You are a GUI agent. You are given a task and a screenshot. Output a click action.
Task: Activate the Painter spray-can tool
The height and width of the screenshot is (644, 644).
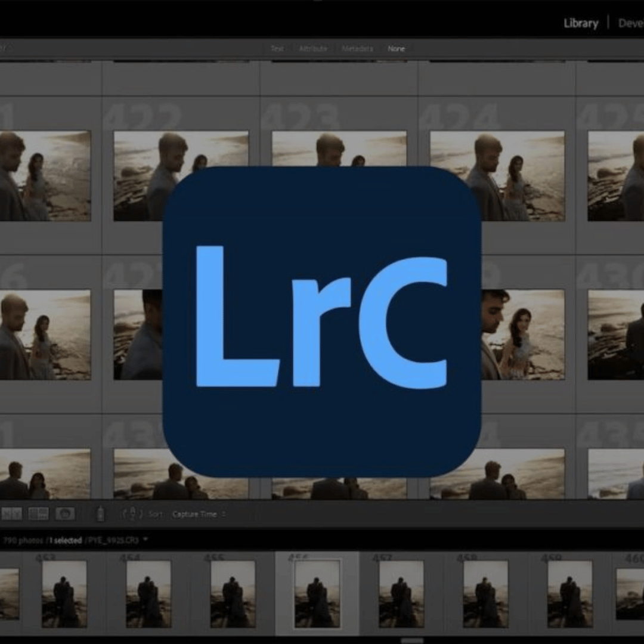pos(100,513)
